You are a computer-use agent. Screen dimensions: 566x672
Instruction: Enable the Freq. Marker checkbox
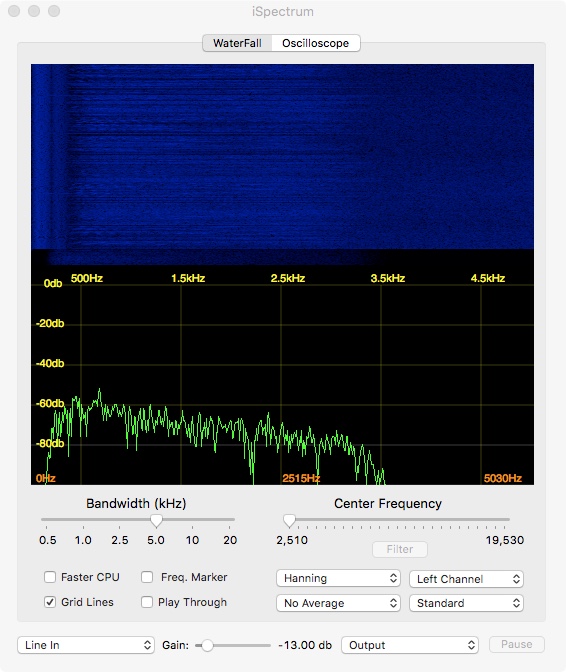pos(147,577)
